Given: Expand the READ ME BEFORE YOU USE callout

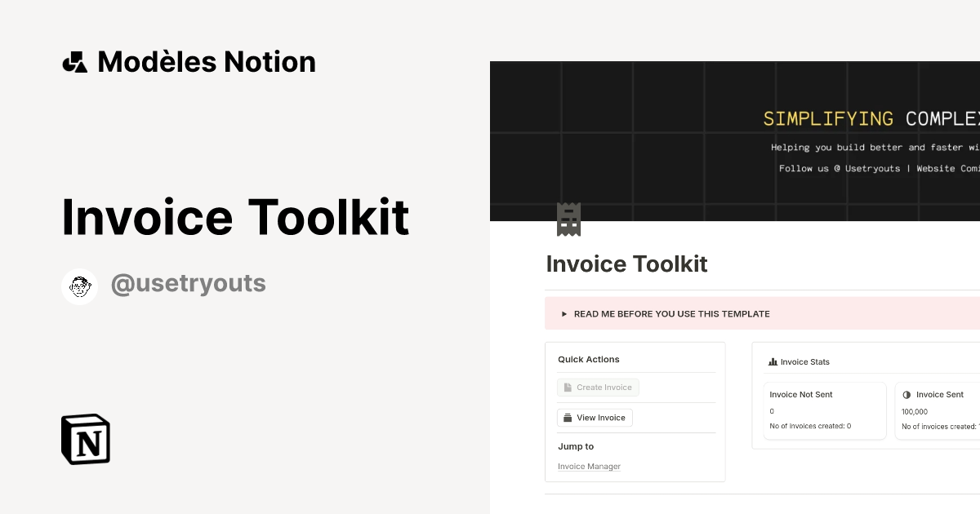Looking at the screenshot, I should click(x=671, y=313).
